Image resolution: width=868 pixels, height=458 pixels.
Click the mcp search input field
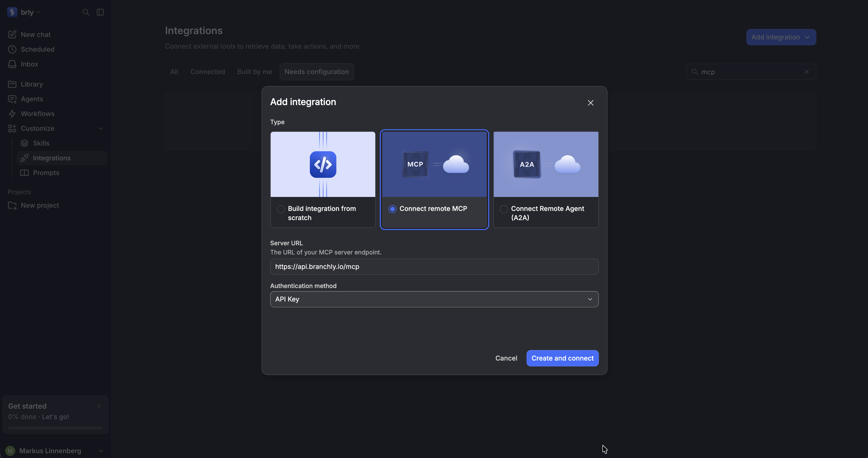(x=751, y=72)
